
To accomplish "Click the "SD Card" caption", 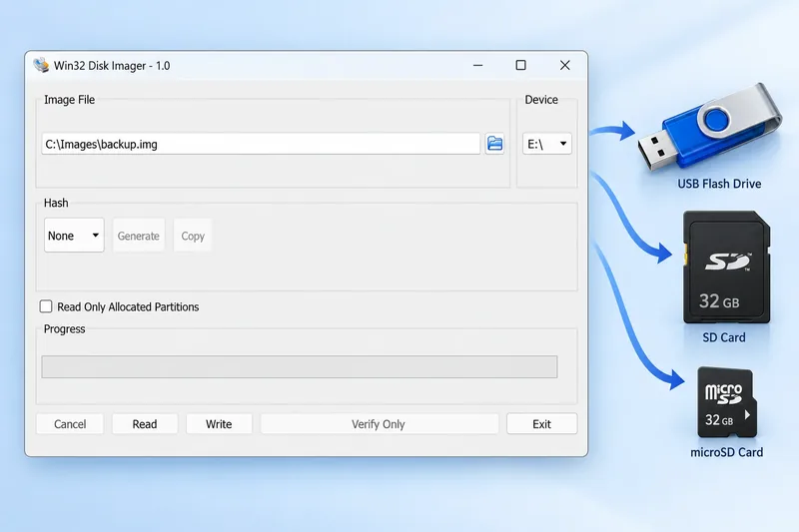I will 723,337.
